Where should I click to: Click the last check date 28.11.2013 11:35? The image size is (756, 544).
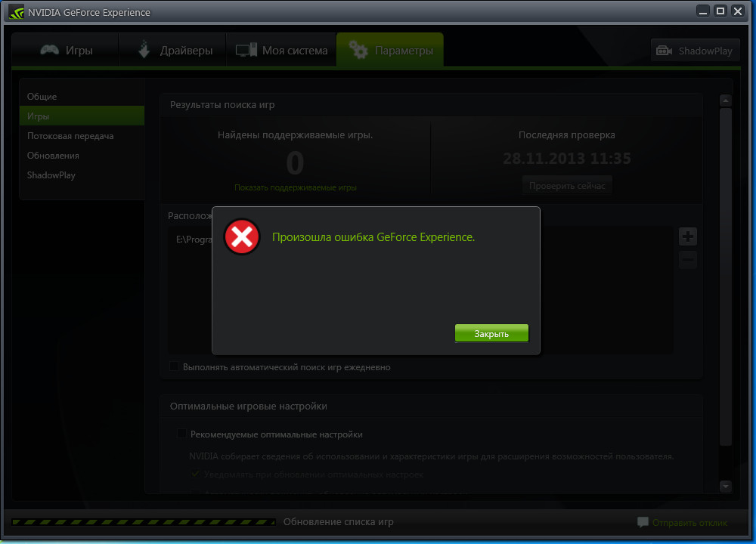[566, 159]
